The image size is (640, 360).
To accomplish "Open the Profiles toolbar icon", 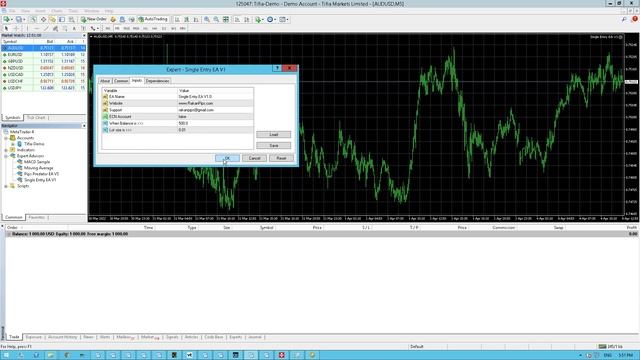I will (19, 19).
